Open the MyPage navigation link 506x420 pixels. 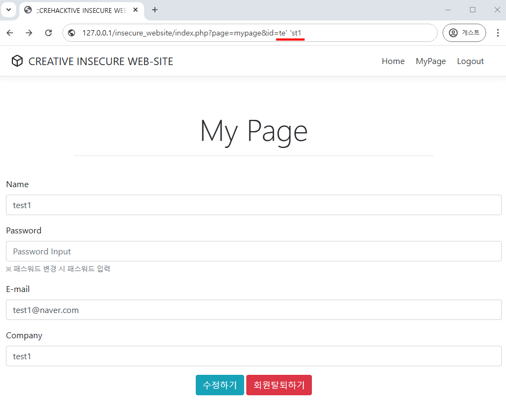point(431,61)
